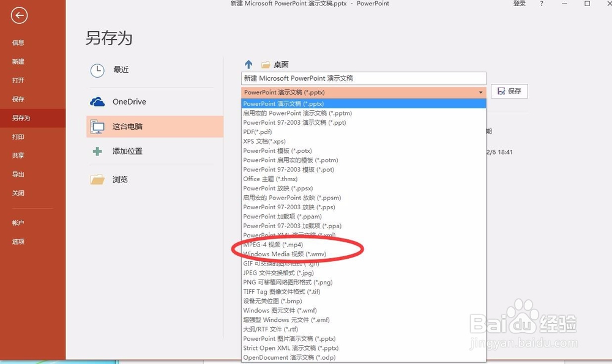Choose PowerPoint 97-2003 加载项 (*.ppa)

(364, 226)
